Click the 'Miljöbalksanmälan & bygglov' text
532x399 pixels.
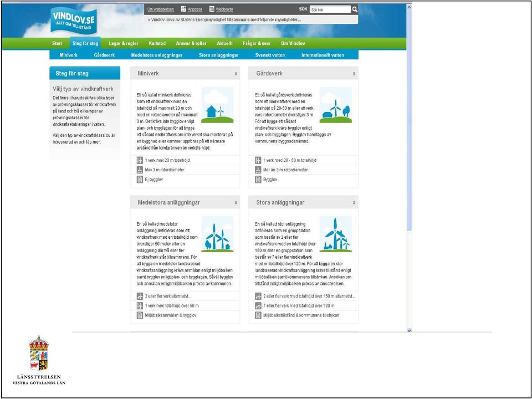[x=171, y=315]
